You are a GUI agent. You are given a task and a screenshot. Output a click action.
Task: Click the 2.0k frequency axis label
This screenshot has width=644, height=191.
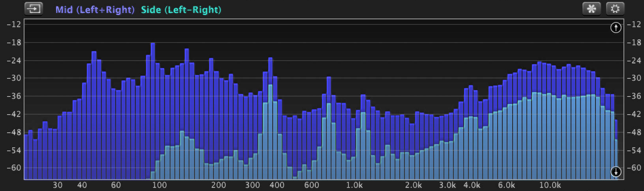(x=414, y=185)
